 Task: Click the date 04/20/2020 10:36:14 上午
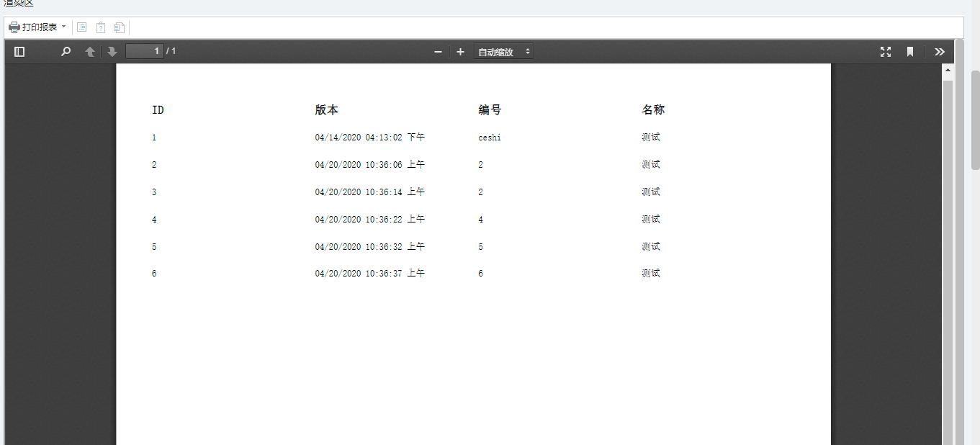370,192
